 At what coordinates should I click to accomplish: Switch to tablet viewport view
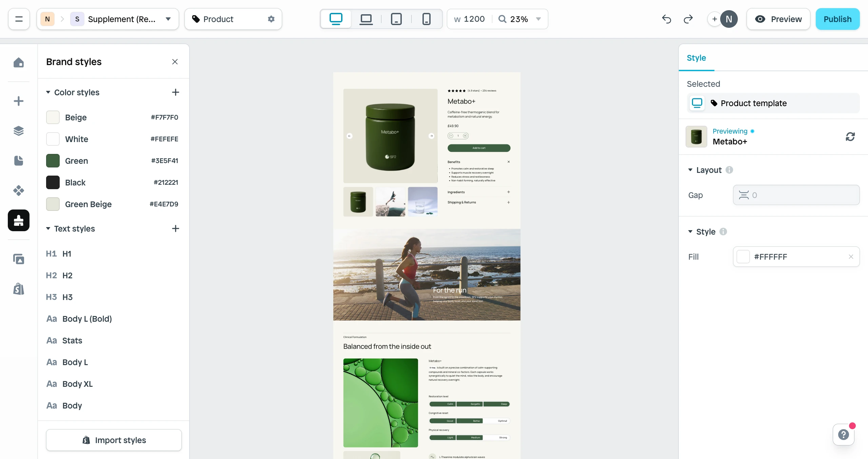pyautogui.click(x=396, y=19)
